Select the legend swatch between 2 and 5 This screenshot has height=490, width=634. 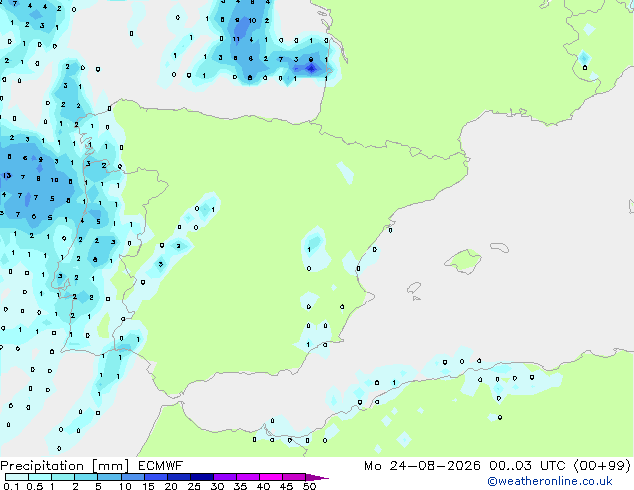pos(86,477)
